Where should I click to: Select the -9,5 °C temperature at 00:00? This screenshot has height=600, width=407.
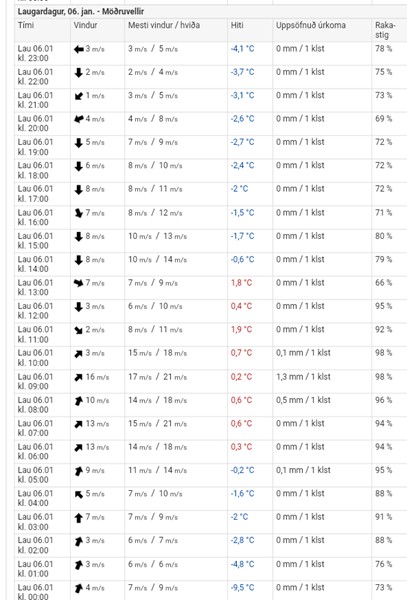(242, 588)
